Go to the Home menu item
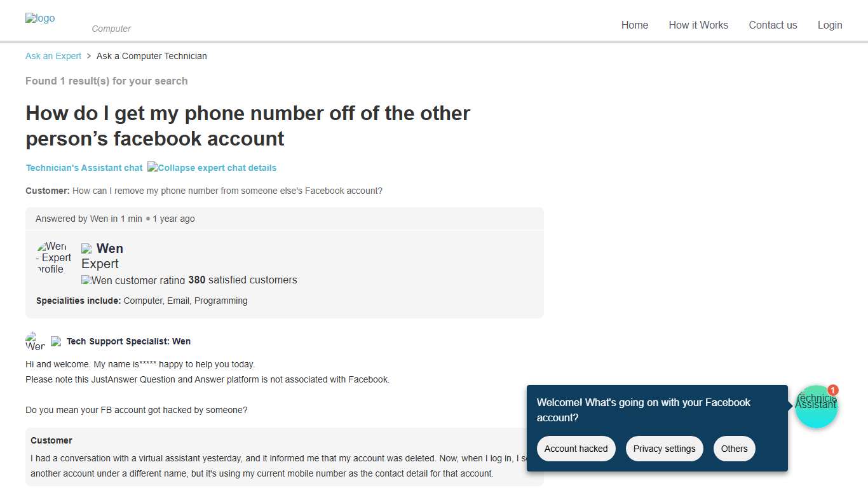The width and height of the screenshot is (868, 488). pyautogui.click(x=635, y=25)
